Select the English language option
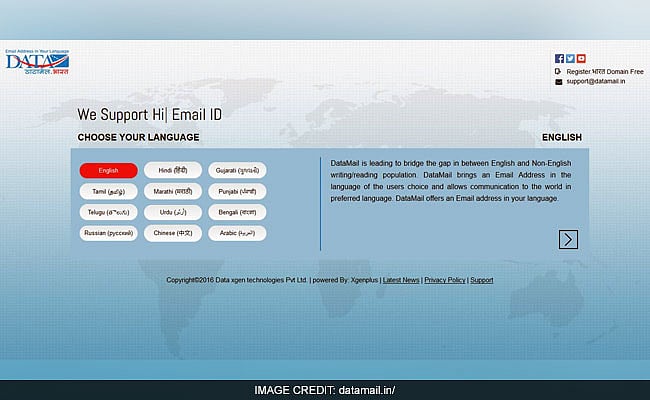650x400 pixels. point(108,170)
